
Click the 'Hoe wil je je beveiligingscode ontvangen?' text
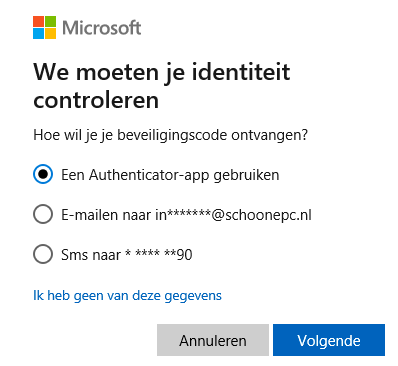pyautogui.click(x=171, y=135)
